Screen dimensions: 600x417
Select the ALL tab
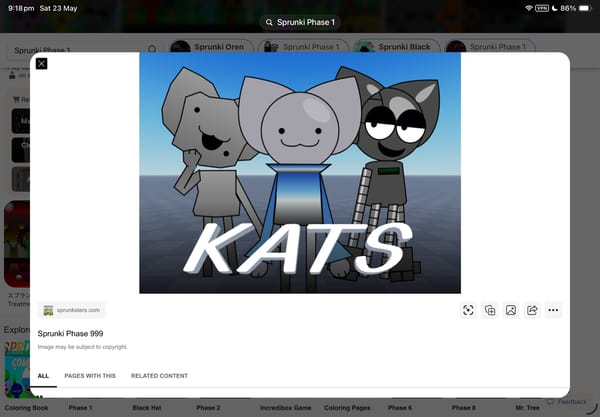click(x=43, y=376)
